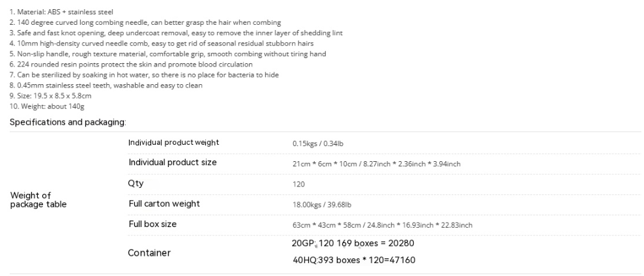Click the 0.15kgs / 0.34lb value
This screenshot has height=276, width=644.
(x=318, y=144)
